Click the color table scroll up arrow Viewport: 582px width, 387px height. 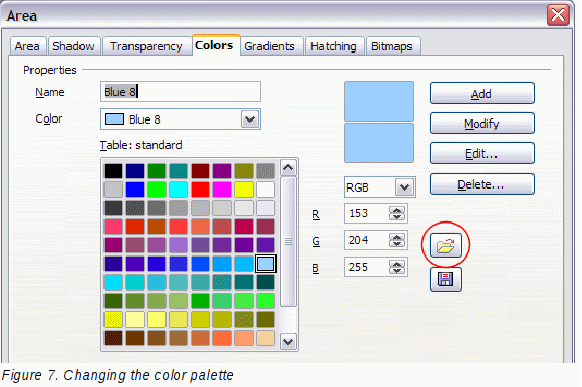(288, 168)
